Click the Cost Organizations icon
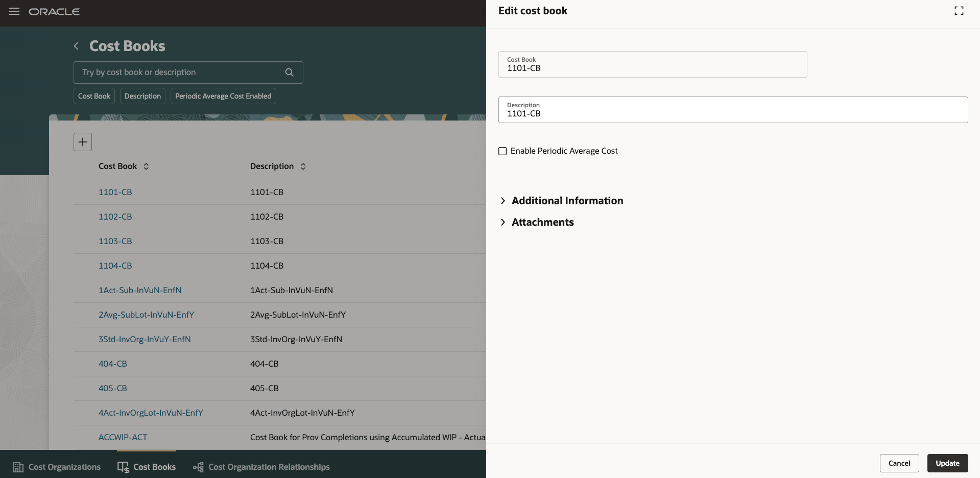This screenshot has width=980, height=478. click(x=18, y=466)
